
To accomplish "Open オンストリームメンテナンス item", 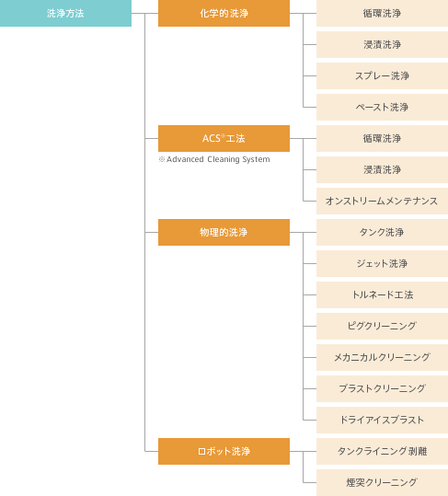I will point(383,201).
